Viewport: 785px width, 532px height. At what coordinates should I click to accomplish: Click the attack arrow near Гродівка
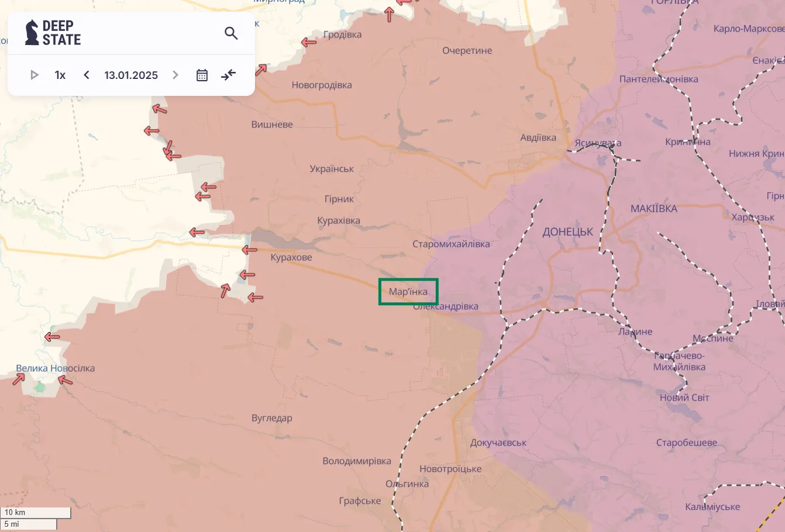tap(308, 42)
